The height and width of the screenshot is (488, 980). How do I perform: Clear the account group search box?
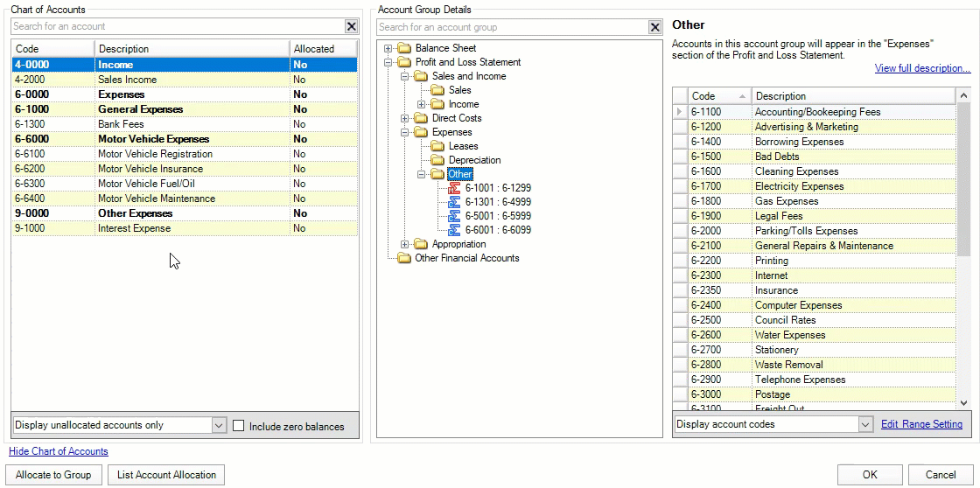(654, 27)
